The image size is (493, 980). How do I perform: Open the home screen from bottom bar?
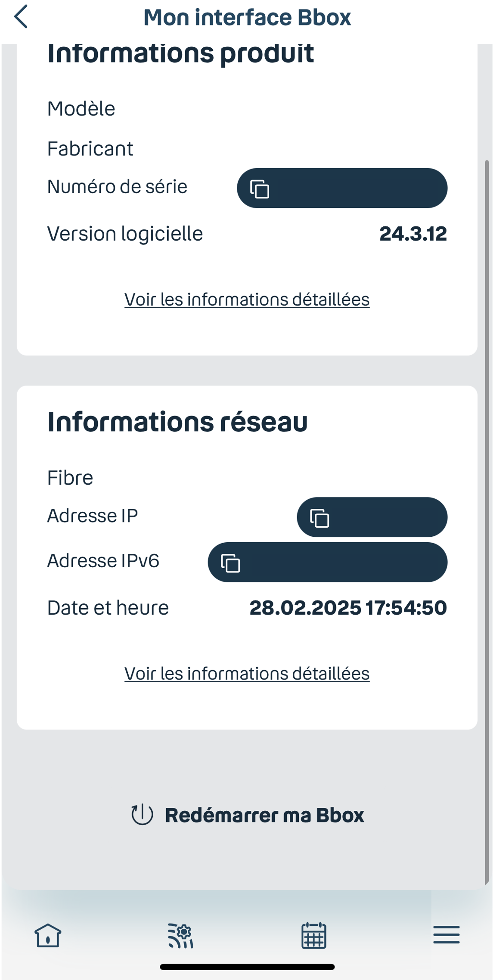48,937
